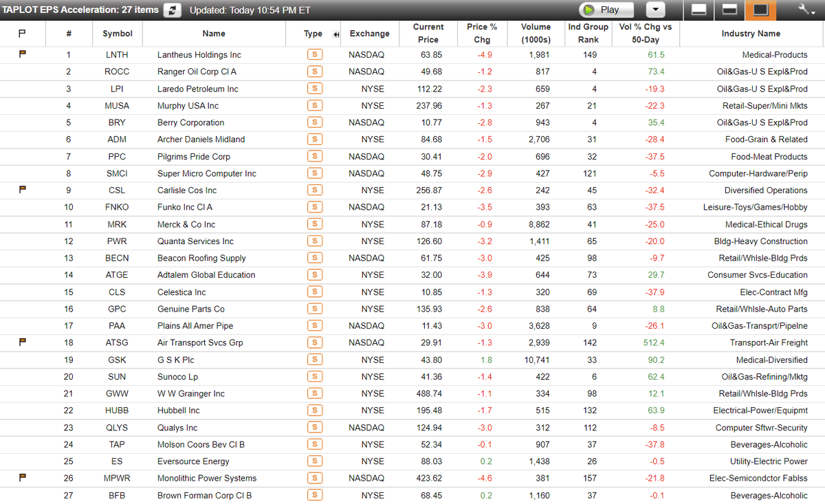The image size is (825, 504).
Task: Select the Celestica Inc name
Action: (181, 292)
